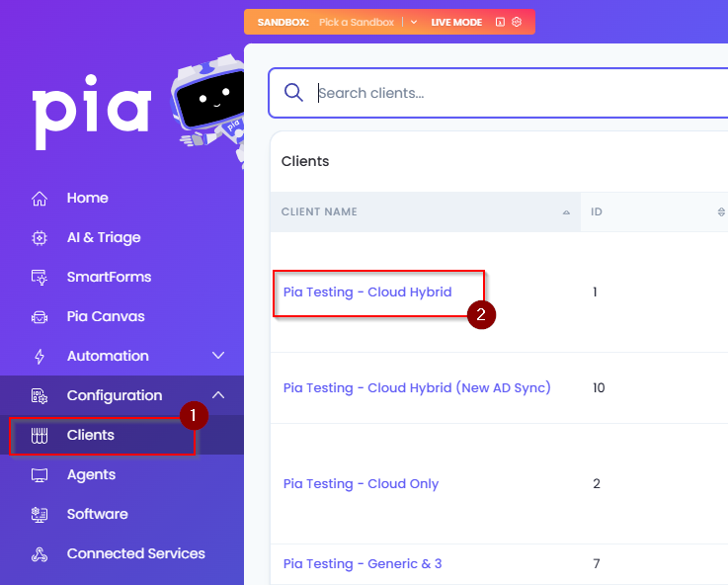This screenshot has height=585, width=728.
Task: Open Pia Testing - Cloud Only client
Action: click(x=361, y=484)
